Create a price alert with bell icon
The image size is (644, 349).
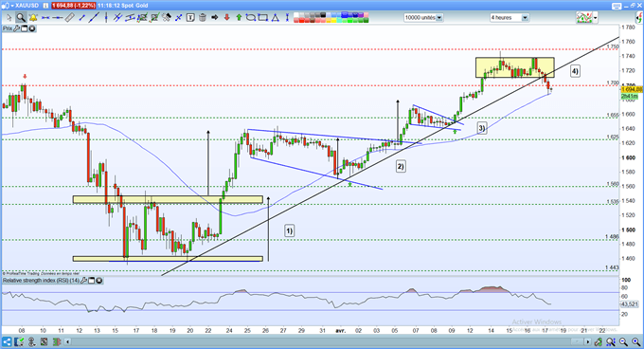[33, 18]
